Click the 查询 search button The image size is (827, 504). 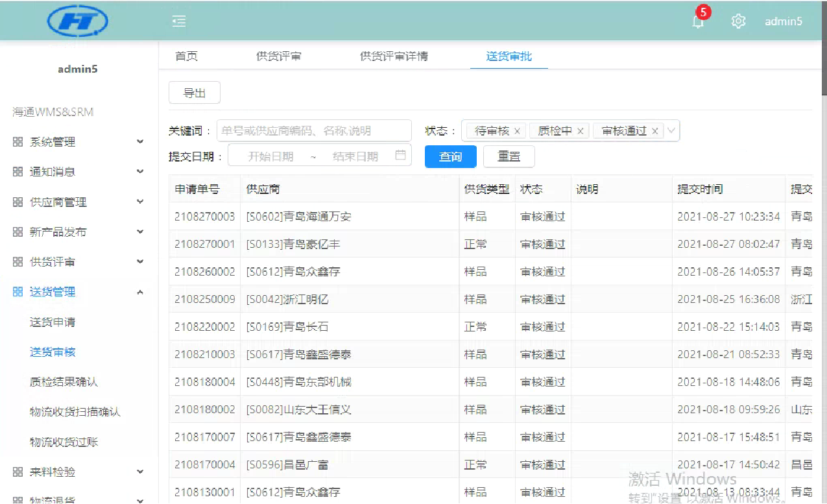[x=450, y=157]
